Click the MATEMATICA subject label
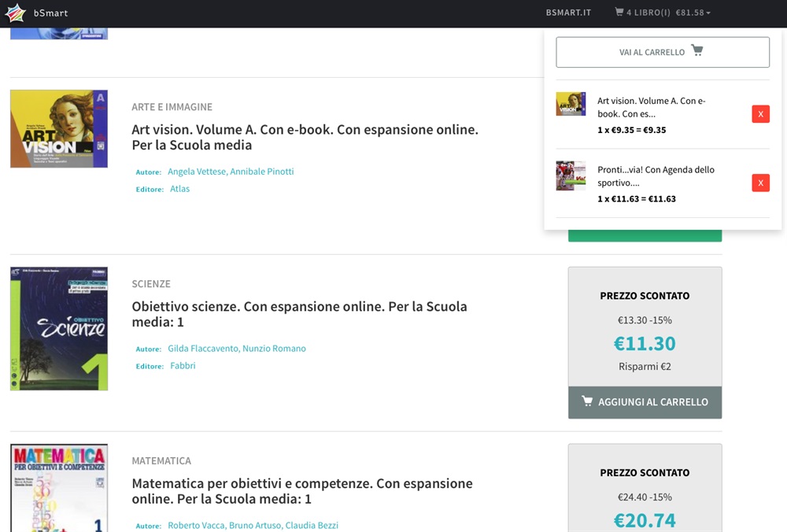 [x=161, y=460]
